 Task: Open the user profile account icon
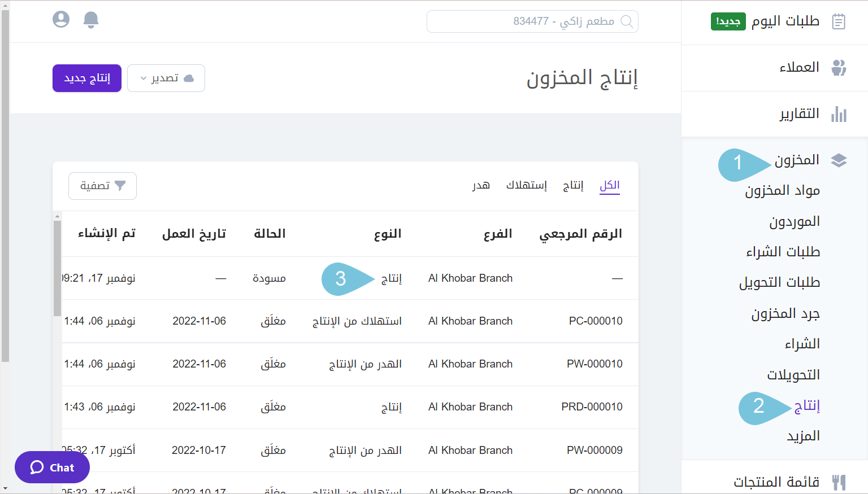point(60,19)
